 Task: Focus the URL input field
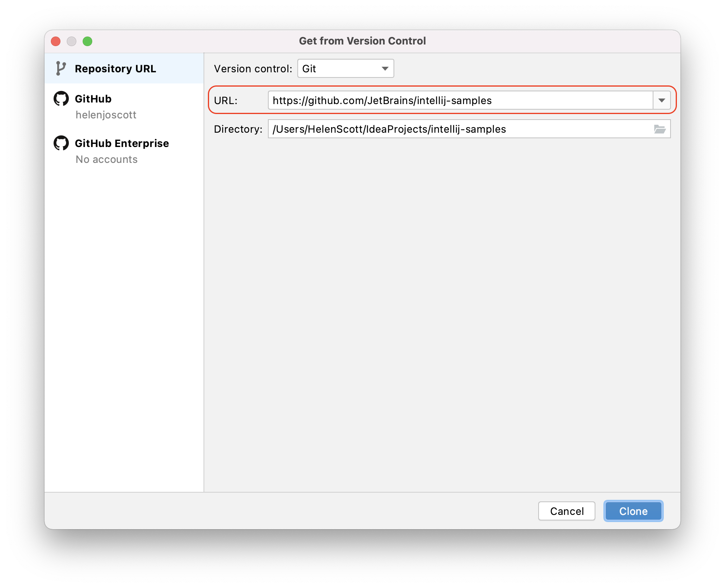coord(460,101)
